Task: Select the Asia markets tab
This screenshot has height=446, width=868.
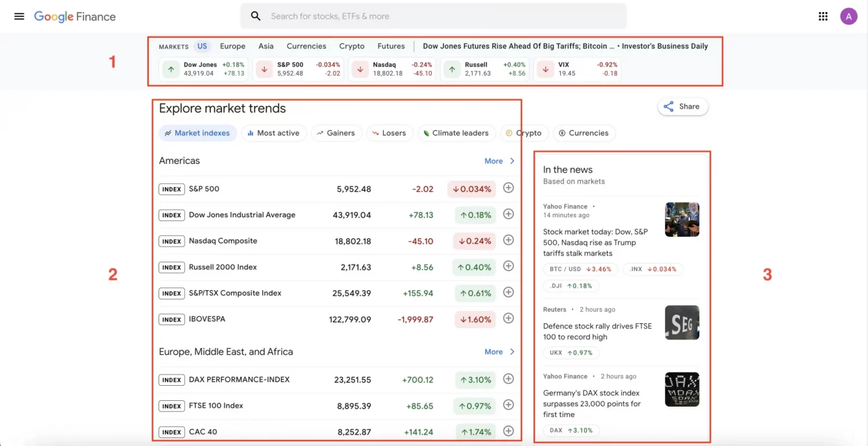Action: point(266,46)
